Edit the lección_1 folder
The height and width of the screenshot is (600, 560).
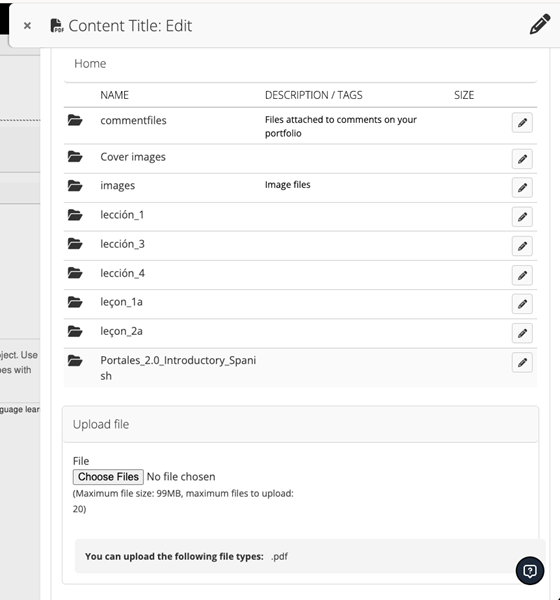522,217
